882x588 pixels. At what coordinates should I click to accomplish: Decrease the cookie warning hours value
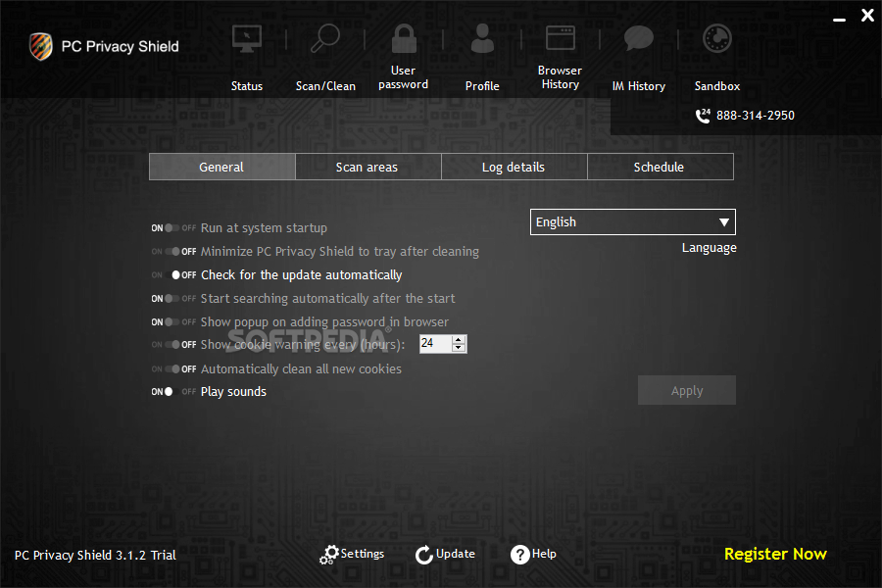click(459, 348)
